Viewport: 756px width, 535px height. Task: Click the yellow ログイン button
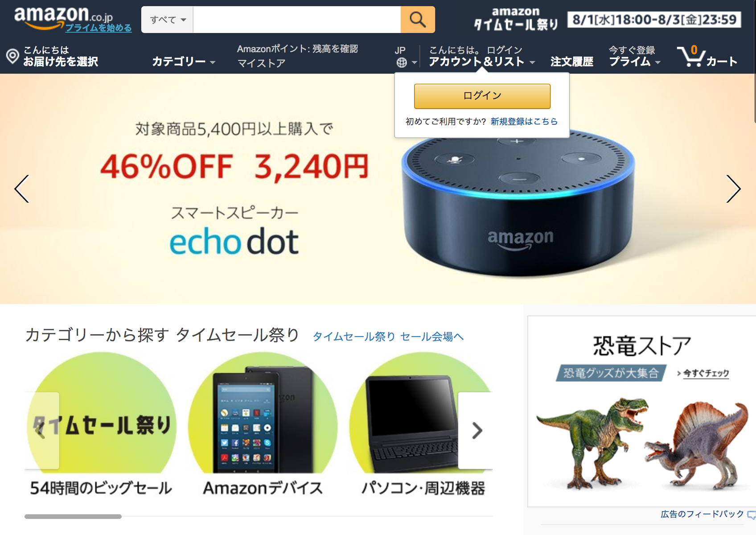click(482, 96)
